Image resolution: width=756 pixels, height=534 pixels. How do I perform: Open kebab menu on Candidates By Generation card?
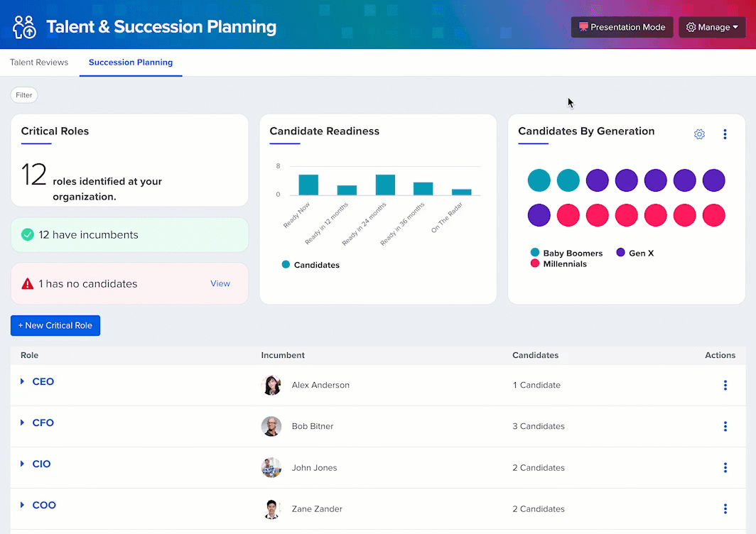click(x=725, y=134)
